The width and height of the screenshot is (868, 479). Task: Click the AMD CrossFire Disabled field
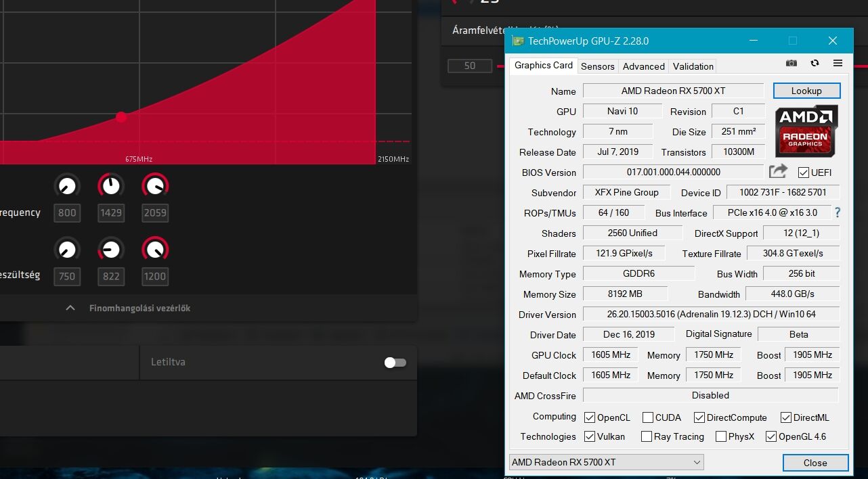tap(710, 395)
